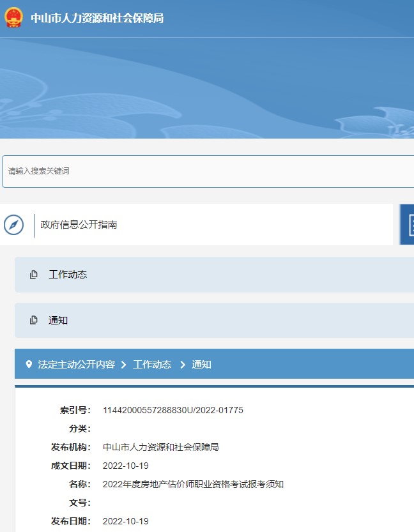414x532 pixels.
Task: Go to 法定主动公开内容 in breadcrumb
Action: (x=77, y=365)
